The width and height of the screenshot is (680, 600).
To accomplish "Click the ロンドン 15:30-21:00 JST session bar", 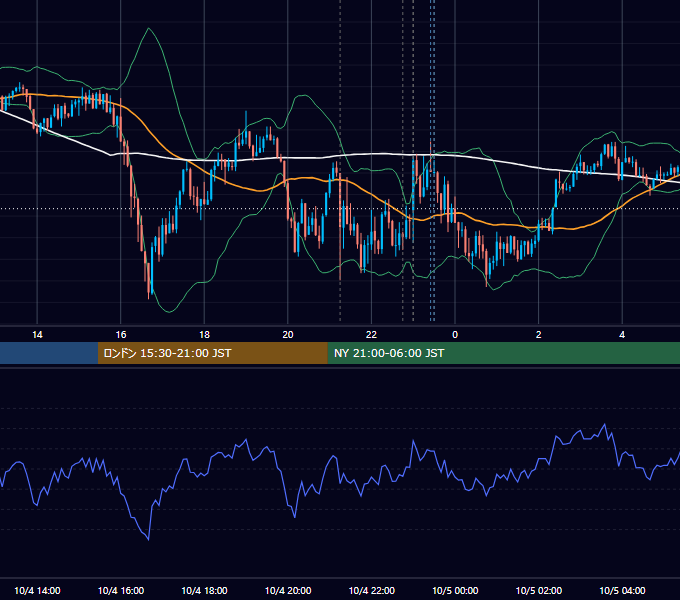I will point(212,353).
